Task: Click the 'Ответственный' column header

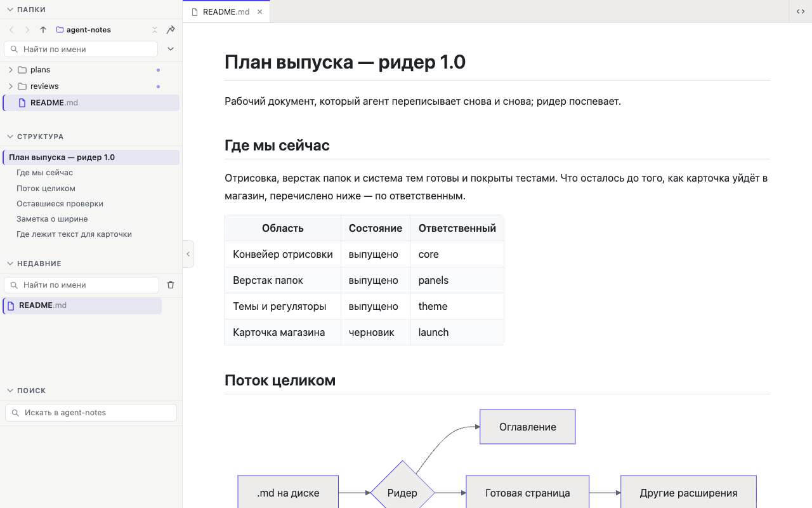Action: (x=457, y=228)
